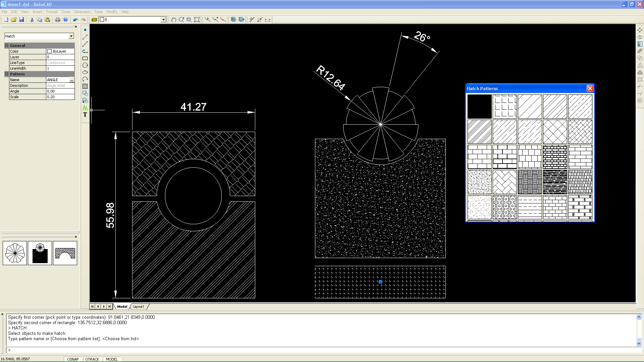Image resolution: width=644 pixels, height=362 pixels.
Task: Toggle MODEL button in status bar
Action: coord(112,359)
